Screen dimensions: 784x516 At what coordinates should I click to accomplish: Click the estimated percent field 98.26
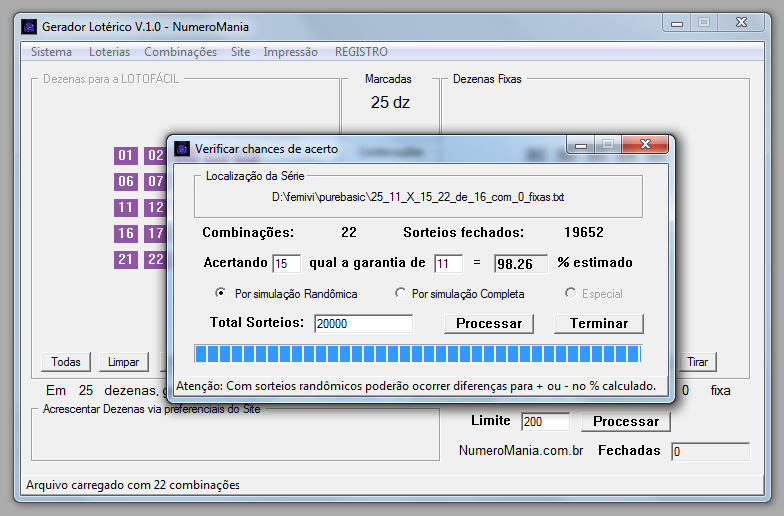[x=521, y=264]
